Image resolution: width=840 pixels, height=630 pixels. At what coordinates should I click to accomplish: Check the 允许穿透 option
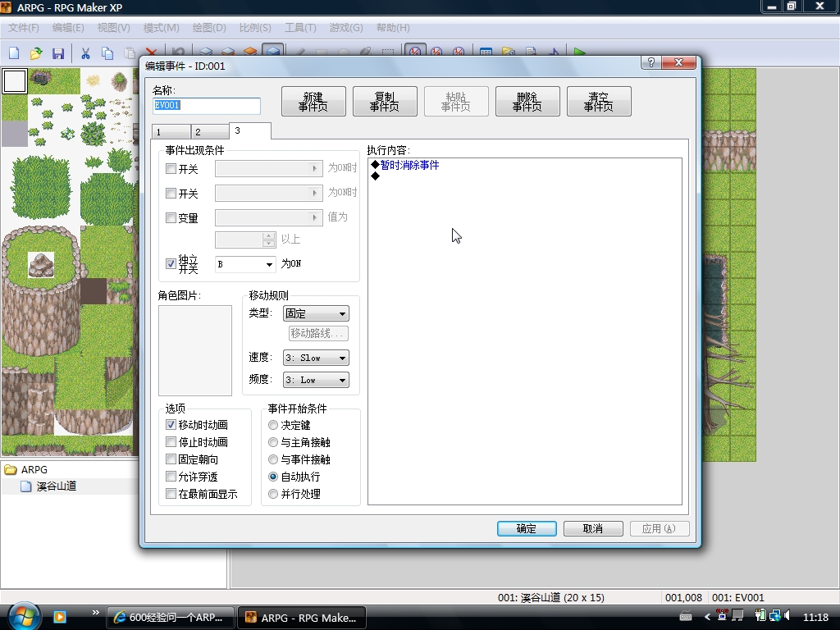pyautogui.click(x=171, y=477)
